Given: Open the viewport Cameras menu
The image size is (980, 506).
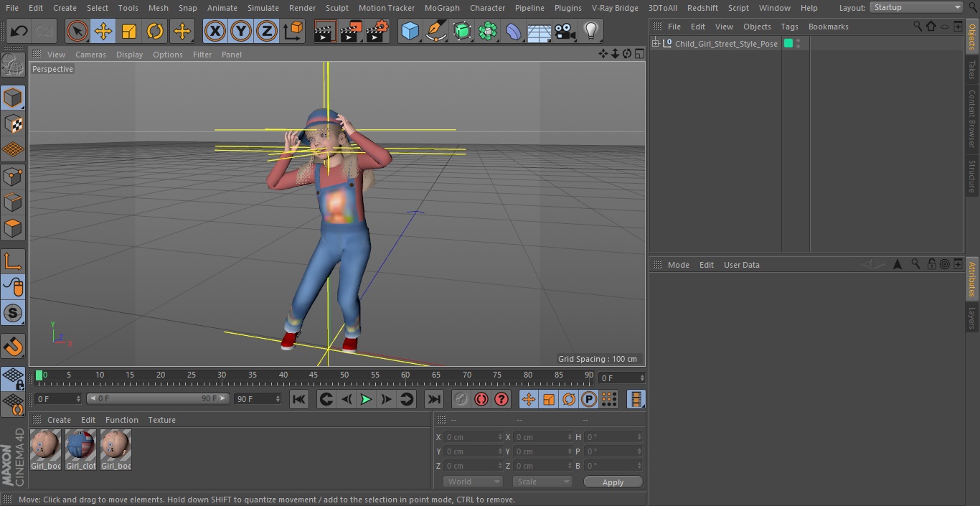Looking at the screenshot, I should (90, 55).
